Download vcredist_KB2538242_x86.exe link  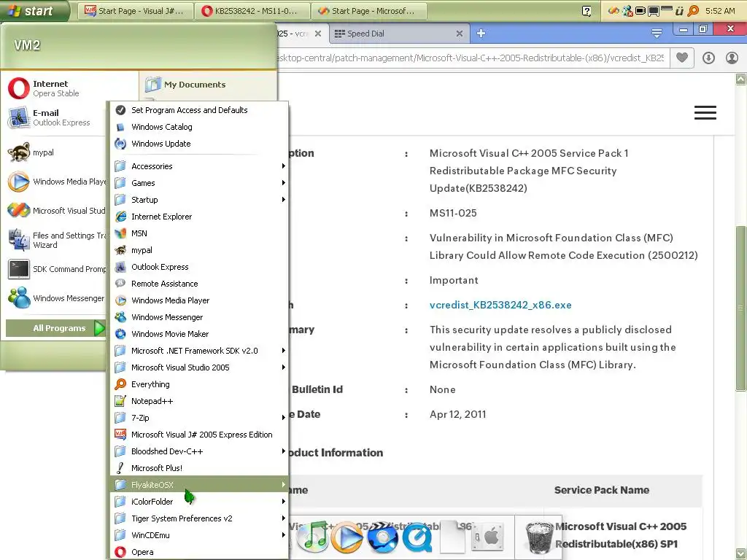(x=500, y=305)
